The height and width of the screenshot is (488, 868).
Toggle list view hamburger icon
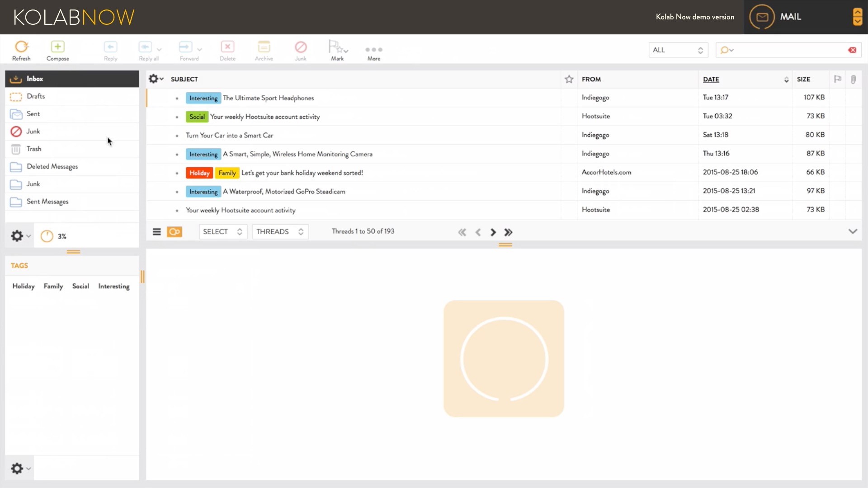point(157,232)
